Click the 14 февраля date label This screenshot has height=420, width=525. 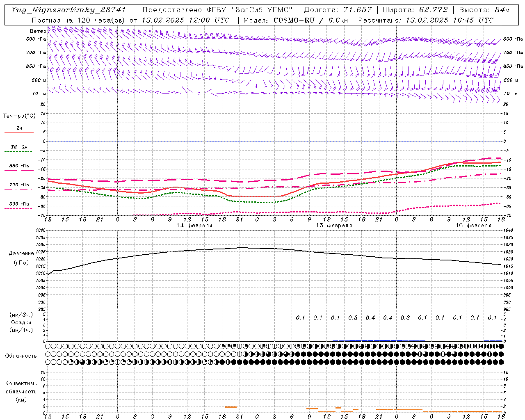coord(194,226)
